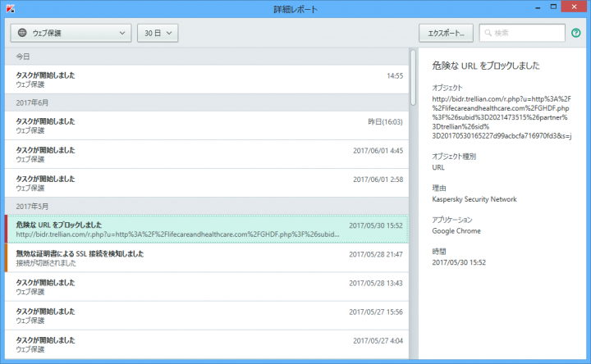Select the entry at 2017/06/01 4:45
The width and height of the screenshot is (591, 364).
[207, 154]
